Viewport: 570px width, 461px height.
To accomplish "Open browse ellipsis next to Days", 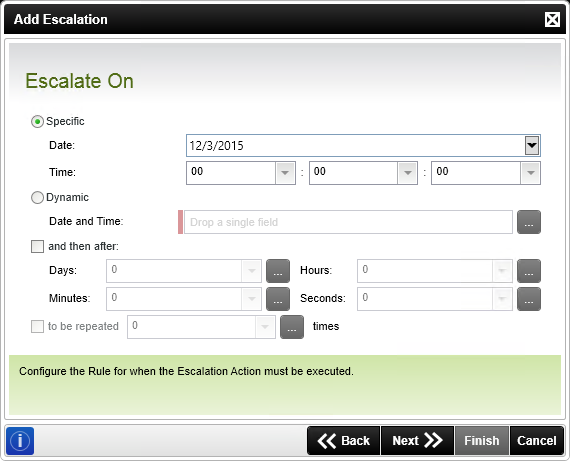I will click(278, 271).
